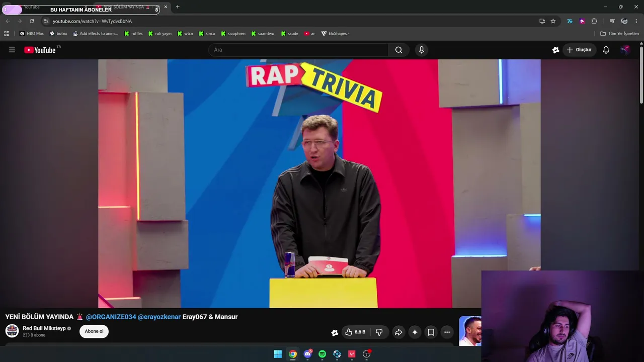Open the sizophren bookmark
Image resolution: width=644 pixels, height=362 pixels.
pos(233,34)
